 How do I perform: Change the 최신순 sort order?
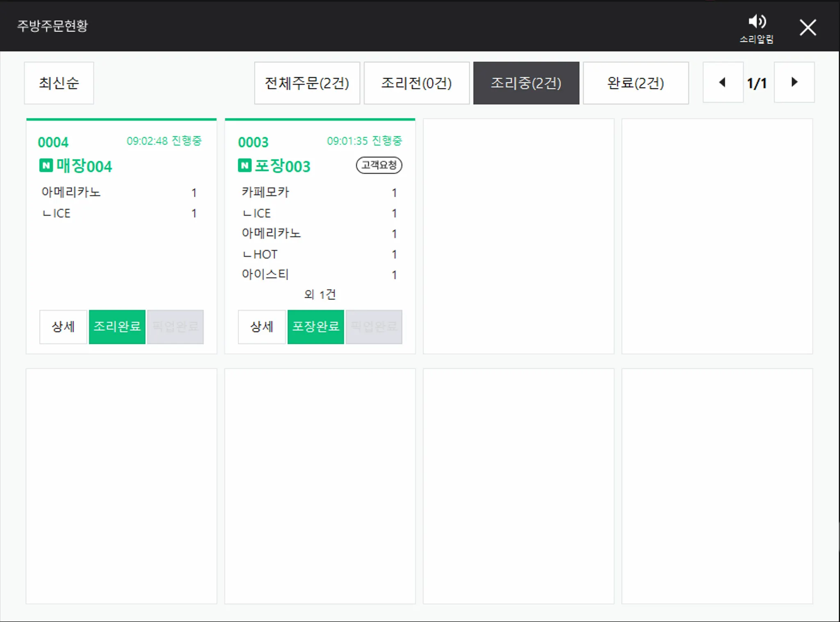(59, 83)
